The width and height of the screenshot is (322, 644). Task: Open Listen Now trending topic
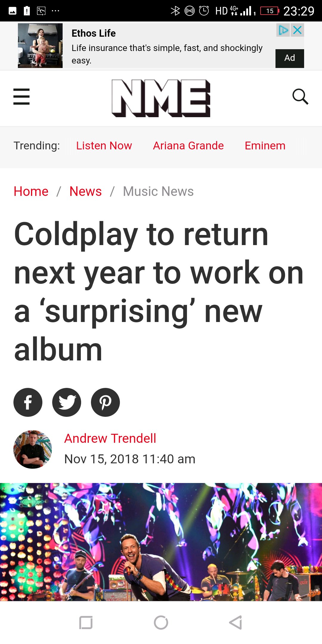click(104, 146)
